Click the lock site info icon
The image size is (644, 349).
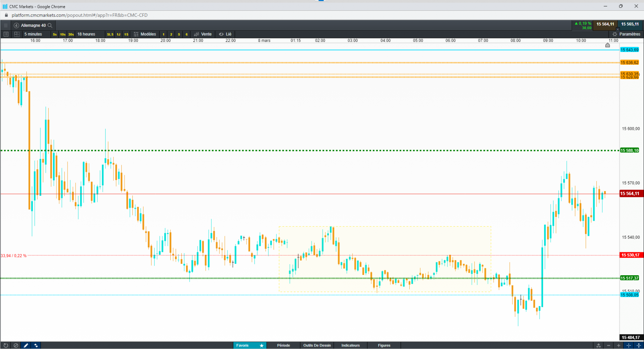coord(6,15)
